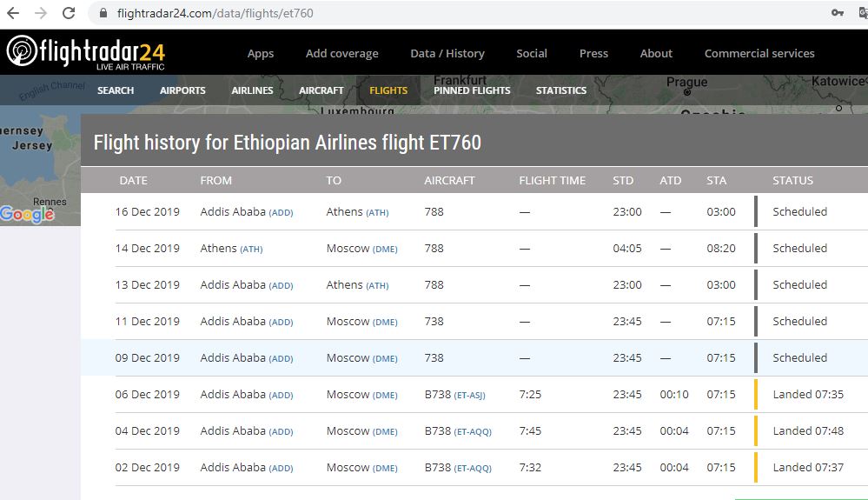Click the Flightradar24 logo
Viewport: 868px width, 500px height.
[x=86, y=52]
